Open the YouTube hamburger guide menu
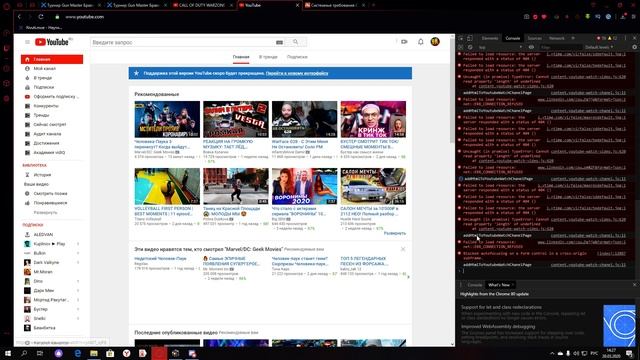 [x=27, y=42]
